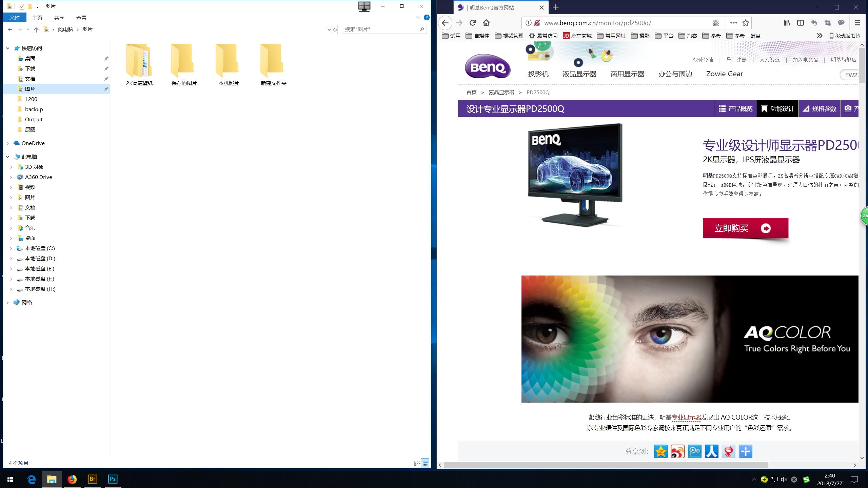Toggle Firefox sidebar icon
This screenshot has width=868, height=488.
[801, 23]
